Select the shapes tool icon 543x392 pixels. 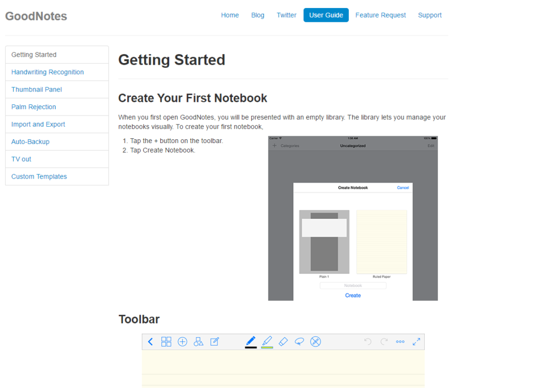click(x=198, y=342)
